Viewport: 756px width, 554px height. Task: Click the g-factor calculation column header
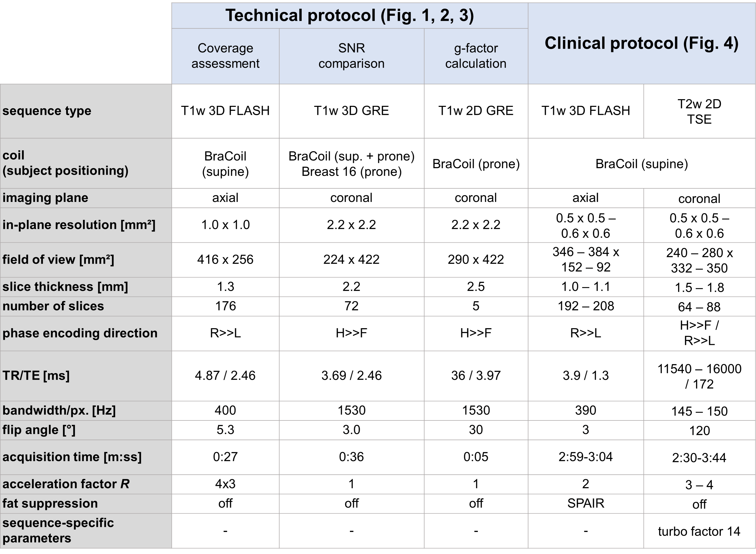click(476, 56)
